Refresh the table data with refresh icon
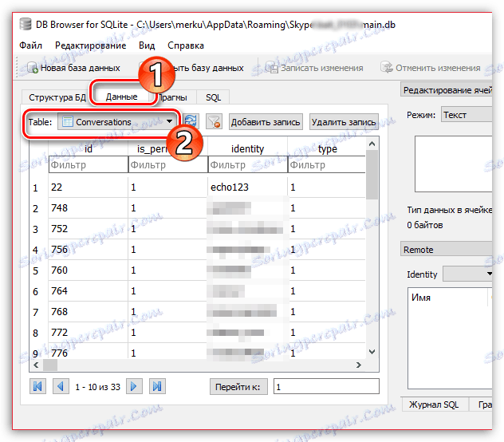 pos(191,121)
